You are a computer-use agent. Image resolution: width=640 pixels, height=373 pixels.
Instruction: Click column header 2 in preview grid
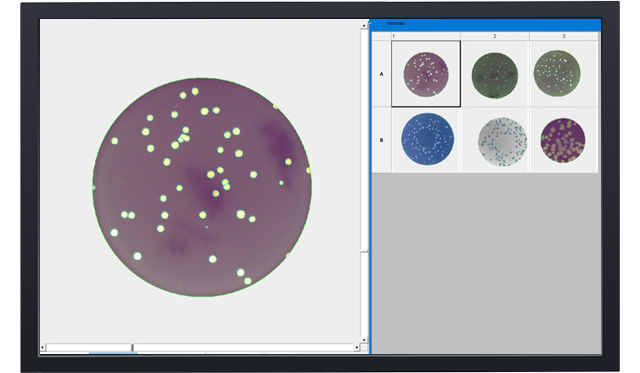[x=495, y=36]
